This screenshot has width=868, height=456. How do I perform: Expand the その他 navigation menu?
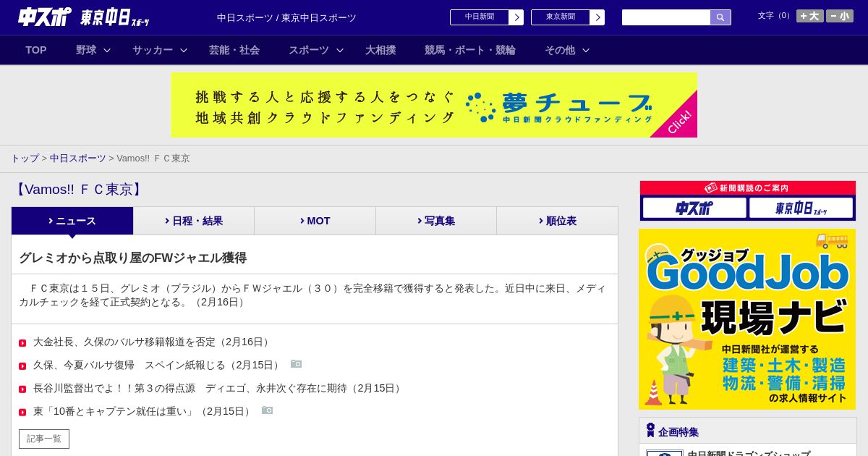tap(567, 50)
